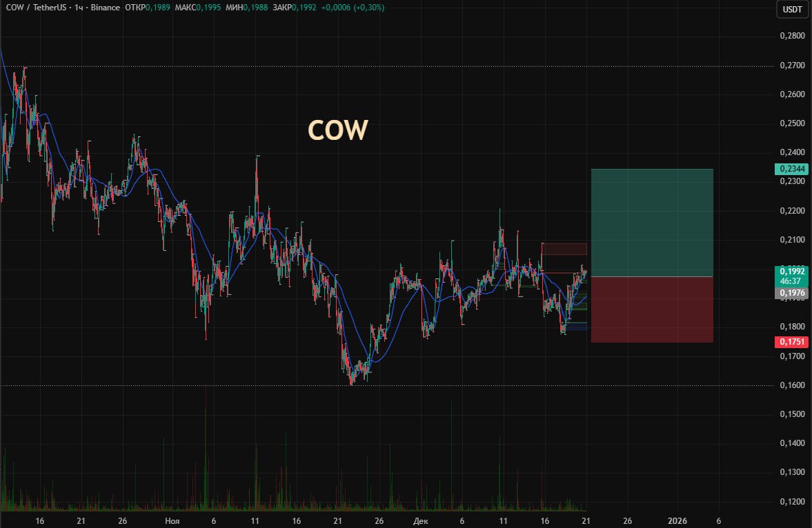Click the green 0,2344 target price label
The width and height of the screenshot is (812, 528).
pyautogui.click(x=792, y=169)
